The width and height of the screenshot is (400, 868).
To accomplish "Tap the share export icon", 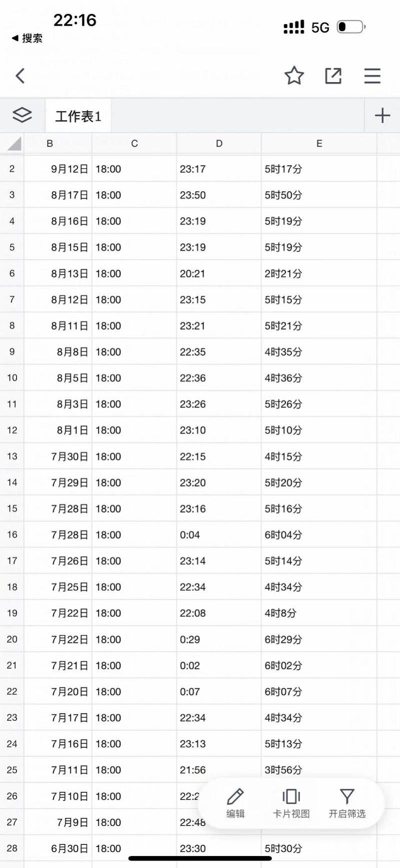I will pos(333,76).
